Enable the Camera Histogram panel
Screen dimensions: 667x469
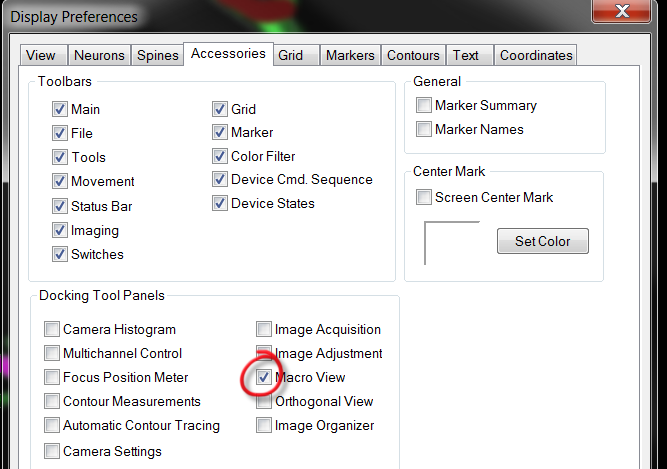[x=52, y=329]
